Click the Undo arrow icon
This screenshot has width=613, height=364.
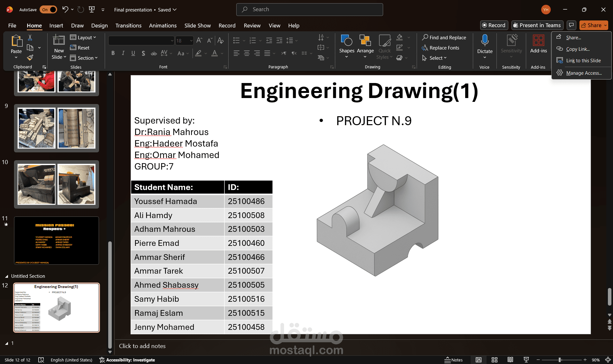(65, 10)
